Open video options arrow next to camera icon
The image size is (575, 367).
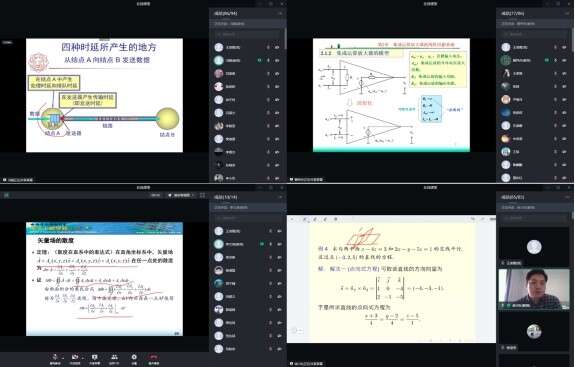83,358
